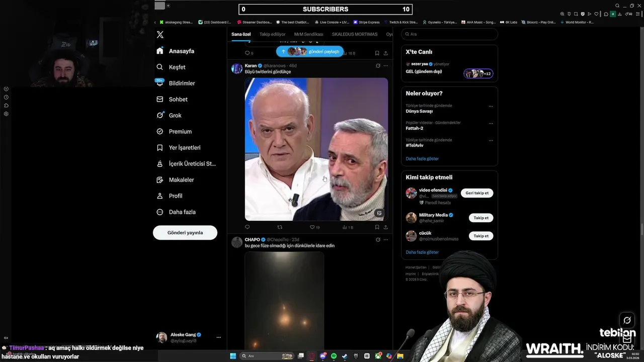The image size is (644, 362).
Task: Open #TelAviv trend
Action: click(415, 145)
